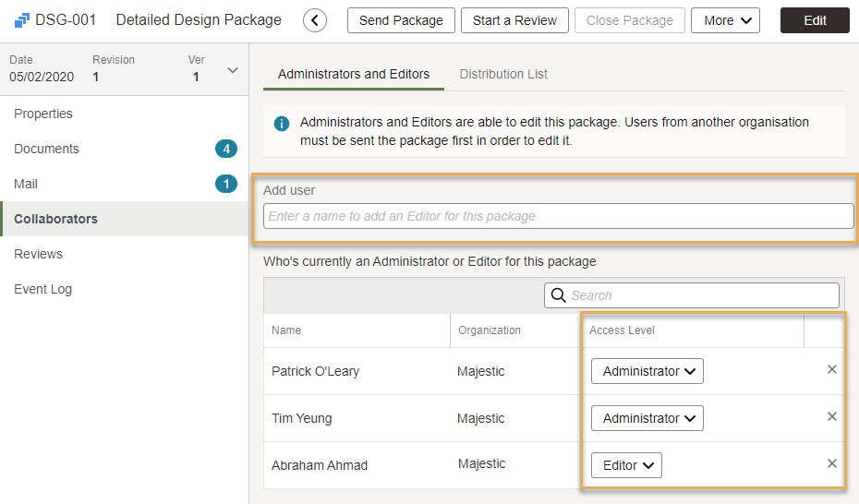Remove Abraham Ahmad using the X icon
Viewport: 859px width, 504px height.
[x=831, y=464]
